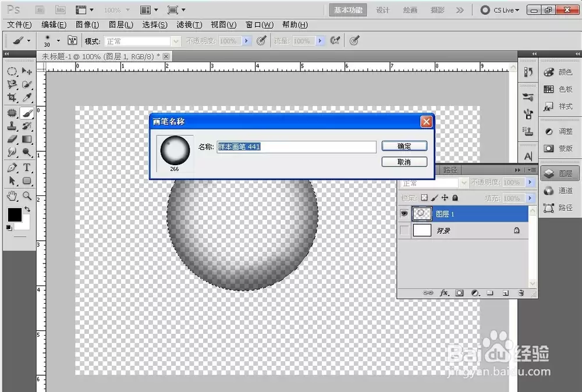Select the Eyedropper tool
This screenshot has width=582, height=392.
pos(27,97)
